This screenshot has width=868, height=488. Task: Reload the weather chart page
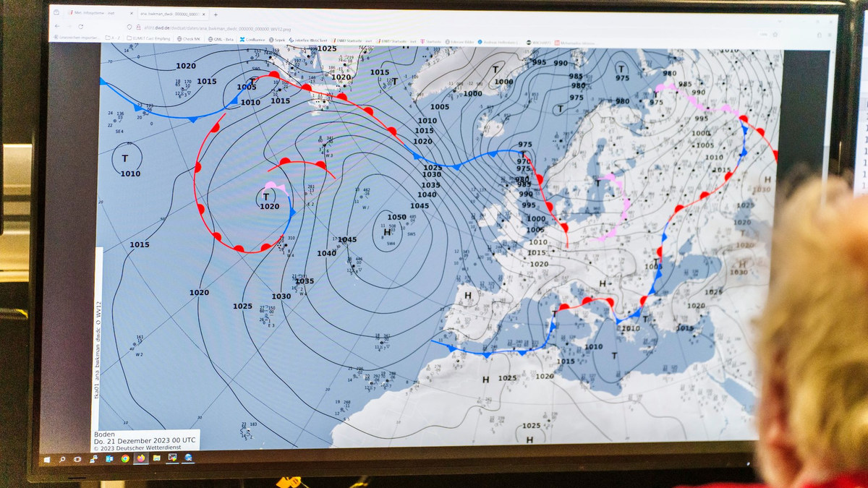[x=82, y=26]
